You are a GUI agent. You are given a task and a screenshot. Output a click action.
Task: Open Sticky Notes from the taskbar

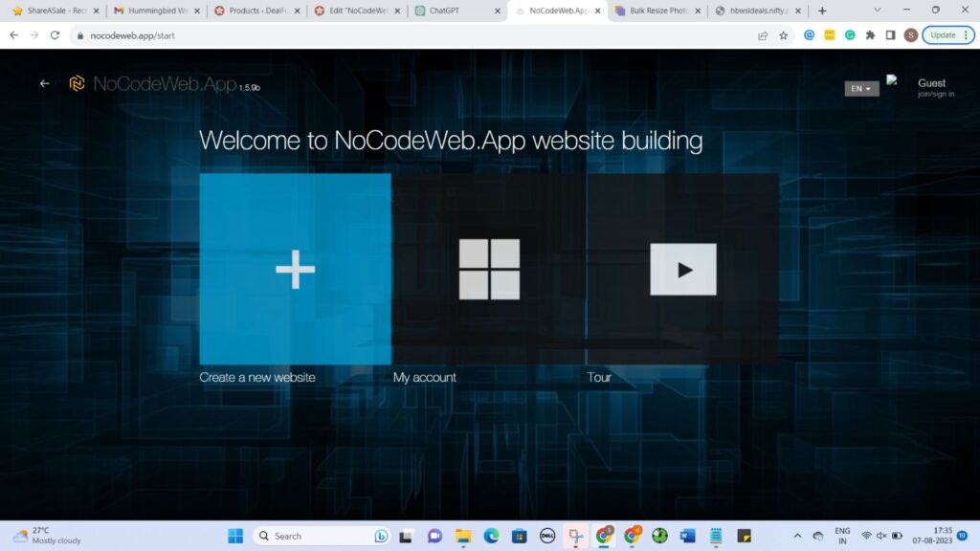click(x=744, y=536)
